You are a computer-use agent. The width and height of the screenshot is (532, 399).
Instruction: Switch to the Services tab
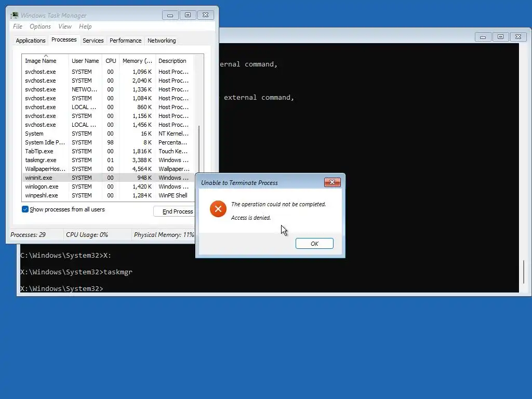[93, 41]
